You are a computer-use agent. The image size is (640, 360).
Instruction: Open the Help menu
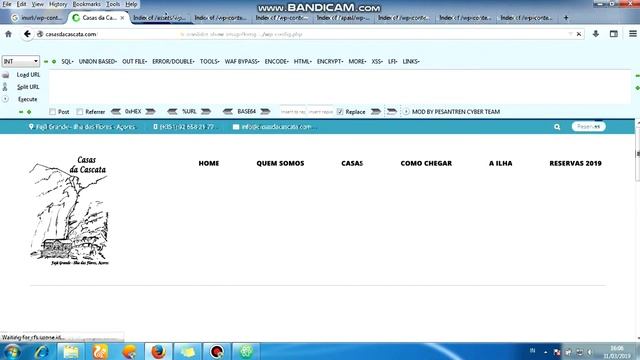131,4
